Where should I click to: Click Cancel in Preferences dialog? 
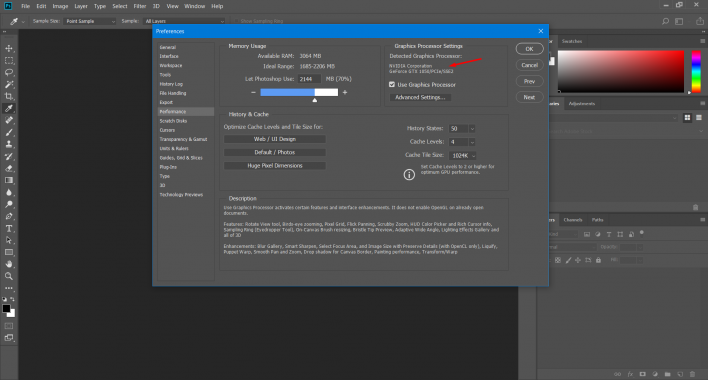[529, 65]
